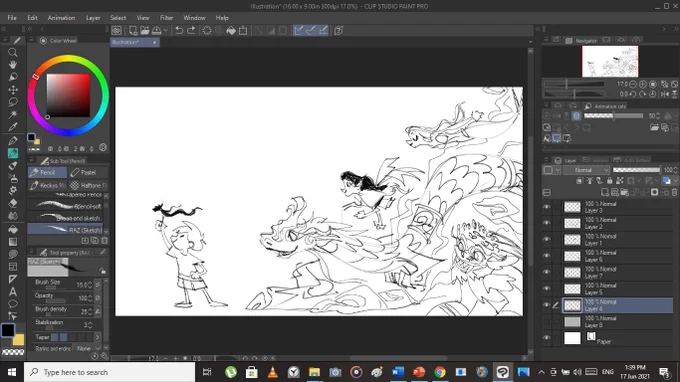Toggle visibility of Layer 8

[546, 321]
